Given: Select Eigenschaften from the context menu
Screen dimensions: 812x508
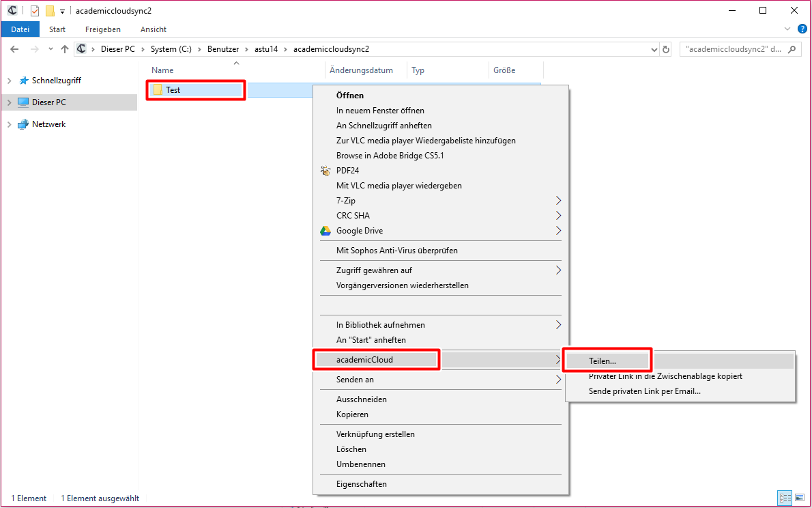Looking at the screenshot, I should click(362, 484).
